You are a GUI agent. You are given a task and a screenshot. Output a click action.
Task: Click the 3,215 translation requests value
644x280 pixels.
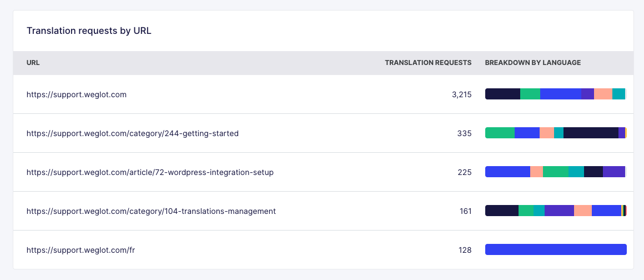tap(461, 94)
